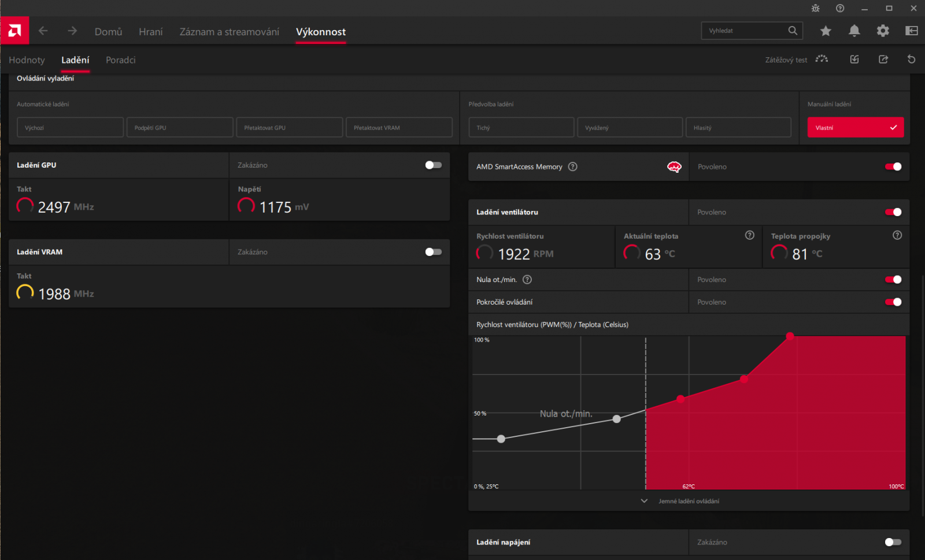Click the stress test gauge icon
The width and height of the screenshot is (925, 560).
[x=822, y=59]
